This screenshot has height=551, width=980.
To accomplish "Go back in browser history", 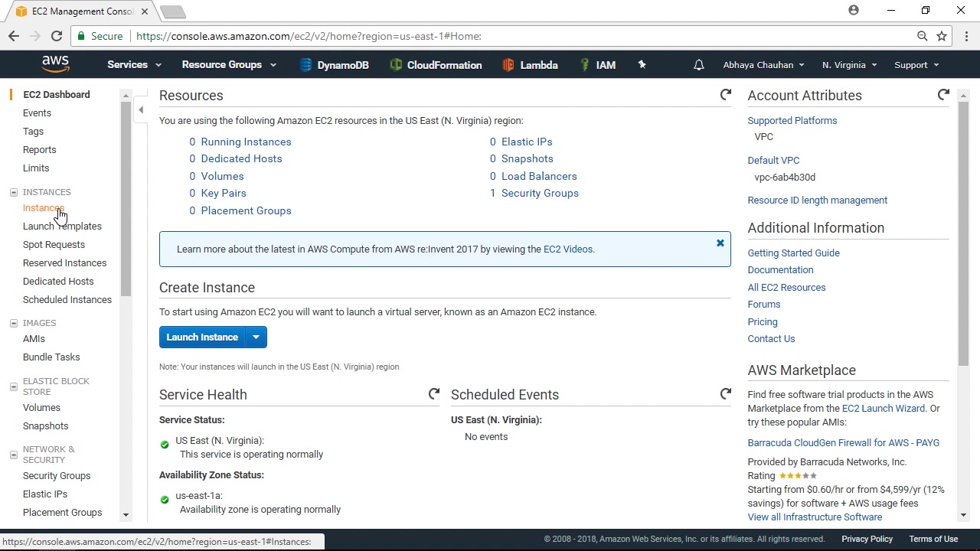I will click(x=14, y=36).
